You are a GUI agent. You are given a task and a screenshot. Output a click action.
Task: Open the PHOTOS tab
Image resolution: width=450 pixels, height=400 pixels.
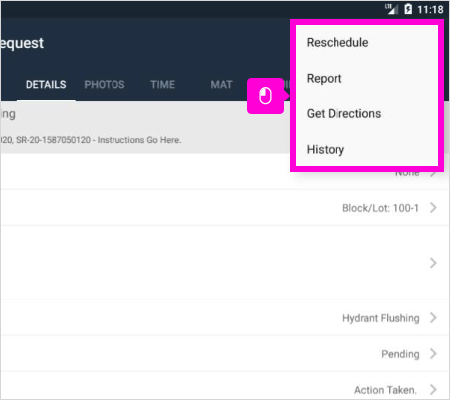pyautogui.click(x=104, y=85)
